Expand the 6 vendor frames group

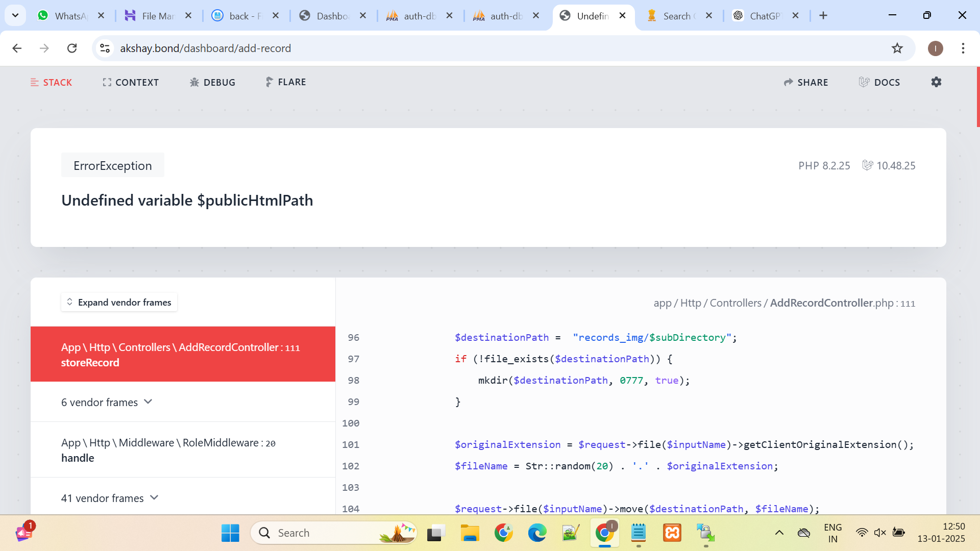pyautogui.click(x=107, y=402)
